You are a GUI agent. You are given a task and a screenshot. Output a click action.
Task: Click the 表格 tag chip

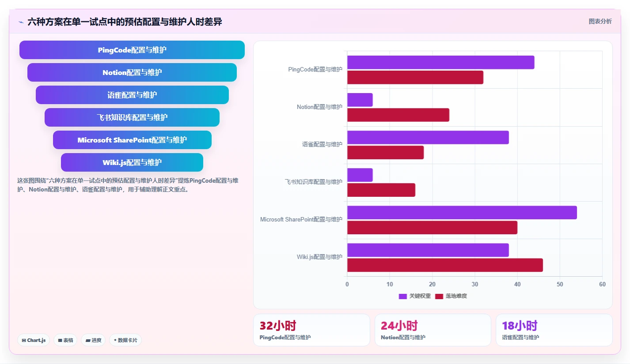point(65,340)
